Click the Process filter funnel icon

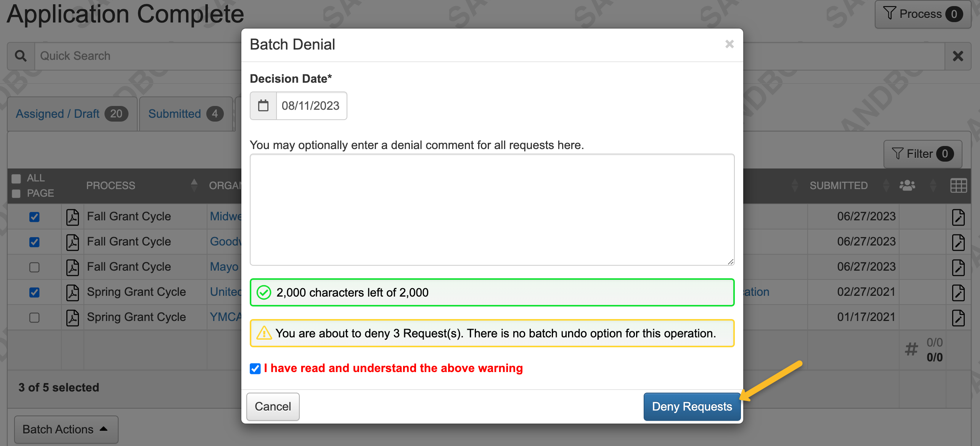[x=891, y=14]
